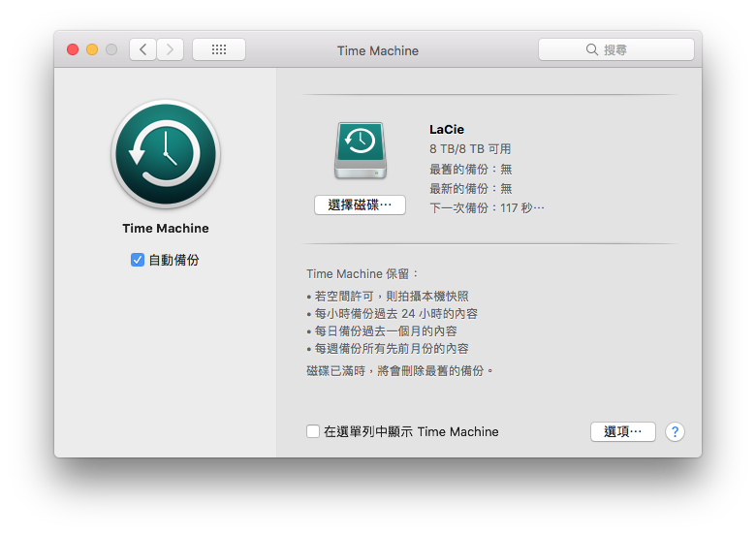
Task: Click the LaCie backup disk icon
Action: 361,150
